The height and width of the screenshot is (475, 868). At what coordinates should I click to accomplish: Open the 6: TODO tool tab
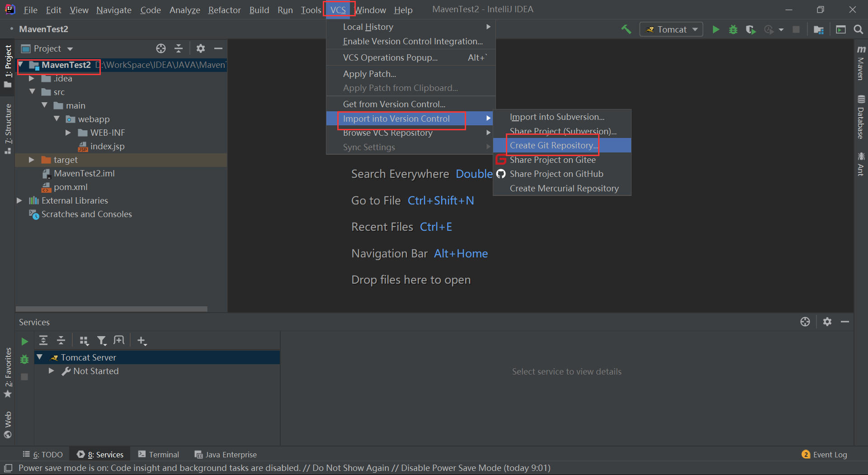43,455
